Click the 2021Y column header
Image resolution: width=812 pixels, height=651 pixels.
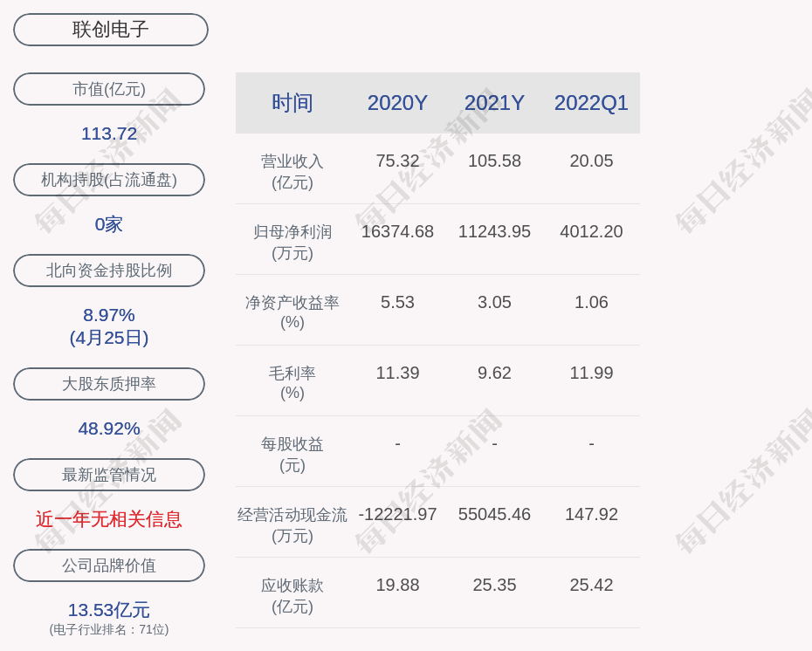point(494,103)
